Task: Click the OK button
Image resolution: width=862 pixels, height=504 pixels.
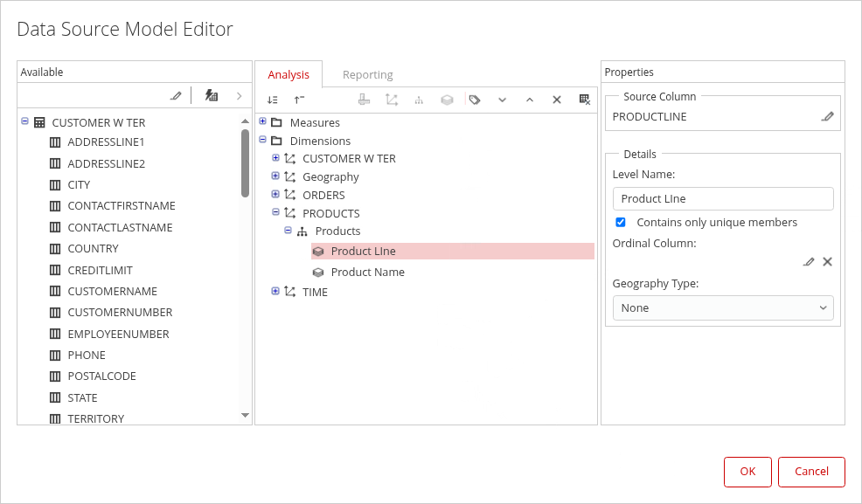Action: 747,472
